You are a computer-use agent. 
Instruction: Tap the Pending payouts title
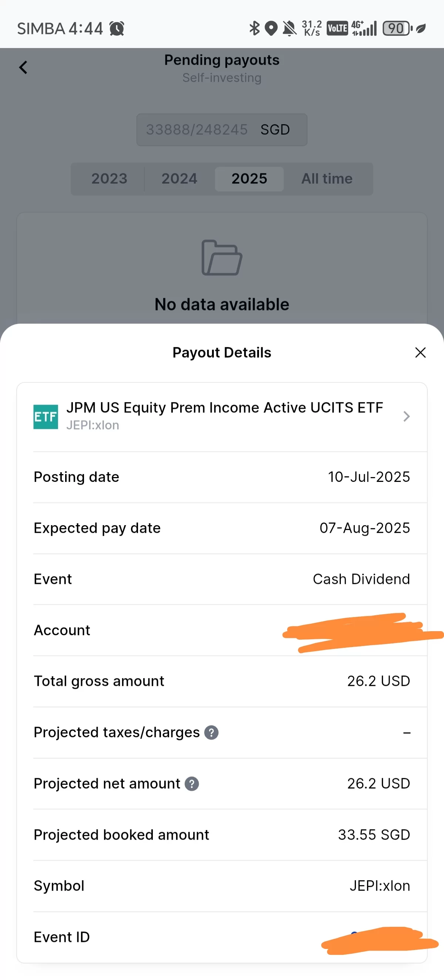click(222, 60)
